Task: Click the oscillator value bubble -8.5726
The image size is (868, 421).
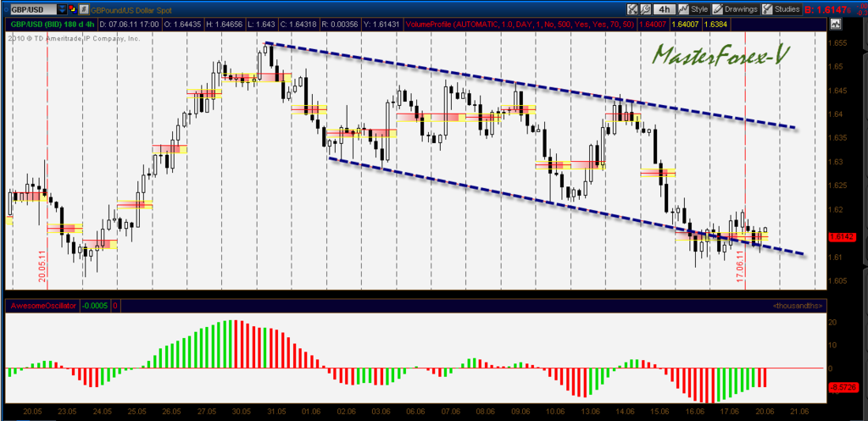Action: click(x=843, y=387)
